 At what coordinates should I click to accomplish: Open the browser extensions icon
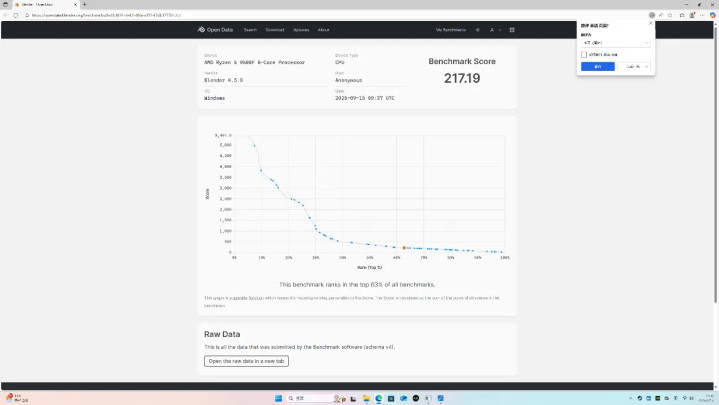pos(682,15)
